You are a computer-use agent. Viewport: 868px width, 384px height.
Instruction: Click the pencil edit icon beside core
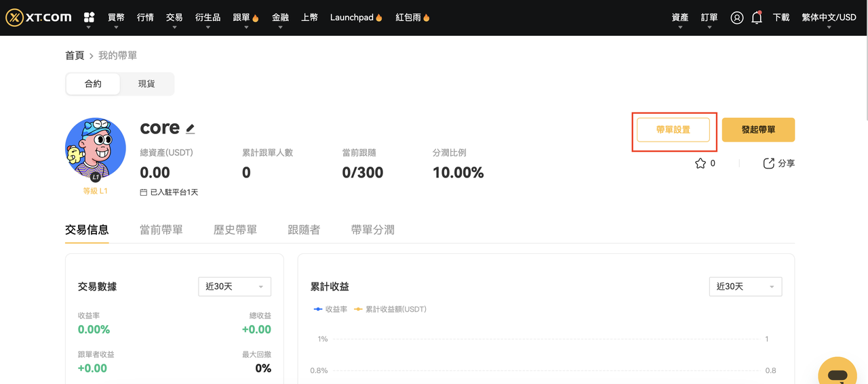pos(191,129)
